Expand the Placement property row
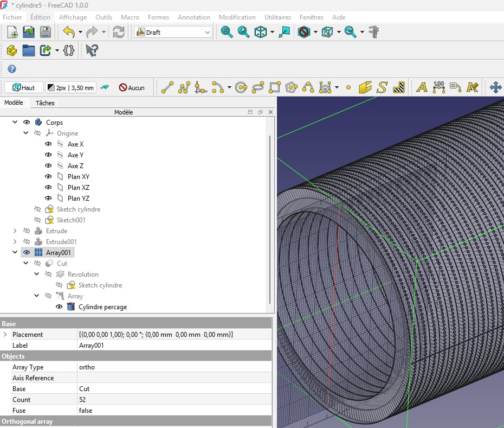Screen dimensions: 504x428 click(5, 335)
